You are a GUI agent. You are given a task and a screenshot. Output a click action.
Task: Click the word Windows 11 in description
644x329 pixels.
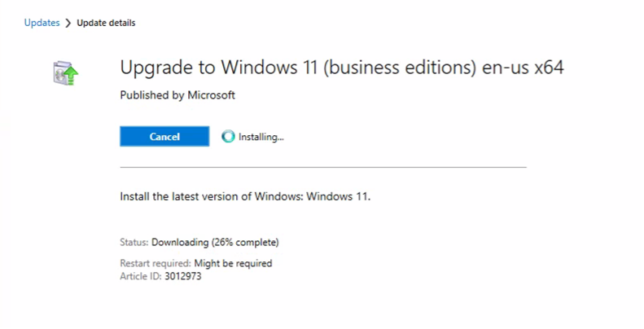coord(339,196)
